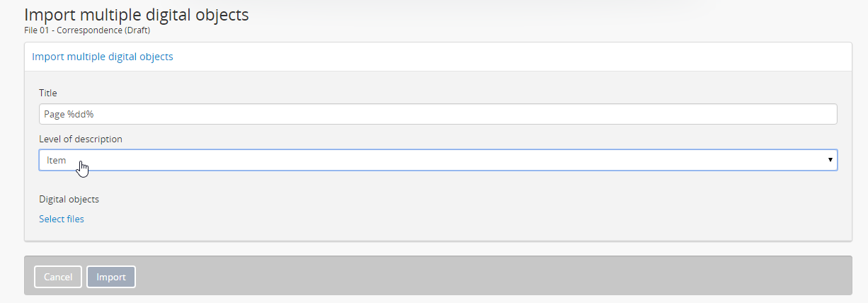Screen dimensions: 868x303
Task: Click the empty middle of Level of description box
Action: pyautogui.click(x=439, y=160)
